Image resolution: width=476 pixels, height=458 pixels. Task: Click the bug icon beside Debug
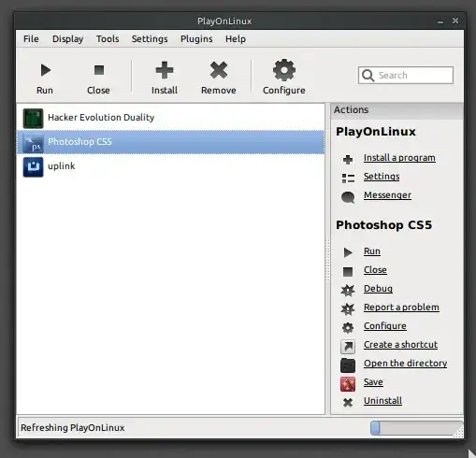tap(348, 291)
